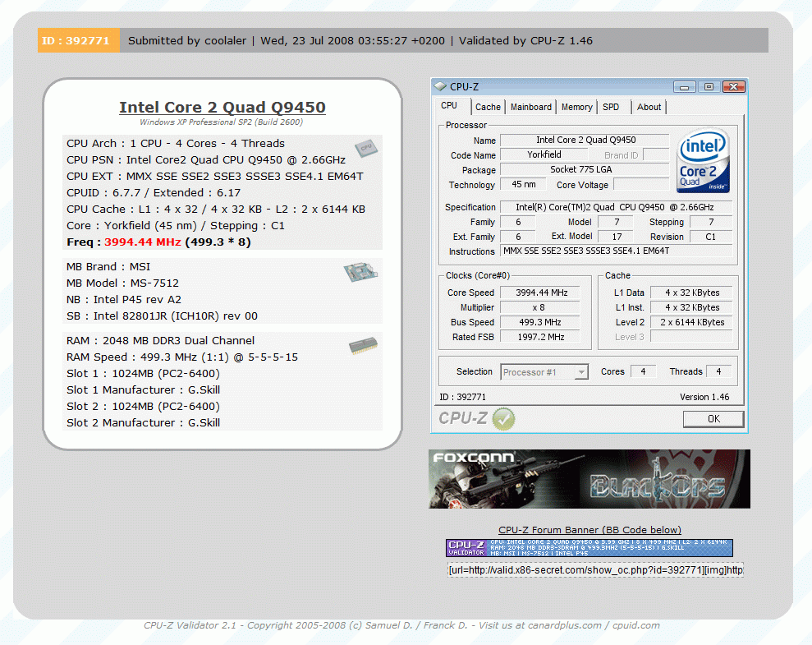812x645 pixels.
Task: Click the Specification field text
Action: (x=617, y=207)
